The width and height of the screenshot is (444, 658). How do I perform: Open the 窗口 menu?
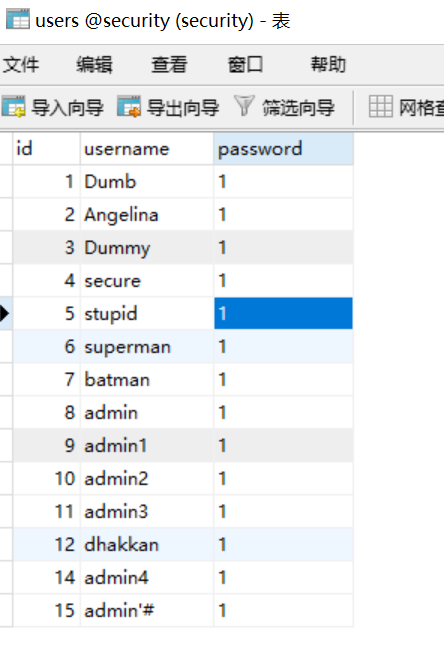click(x=246, y=65)
